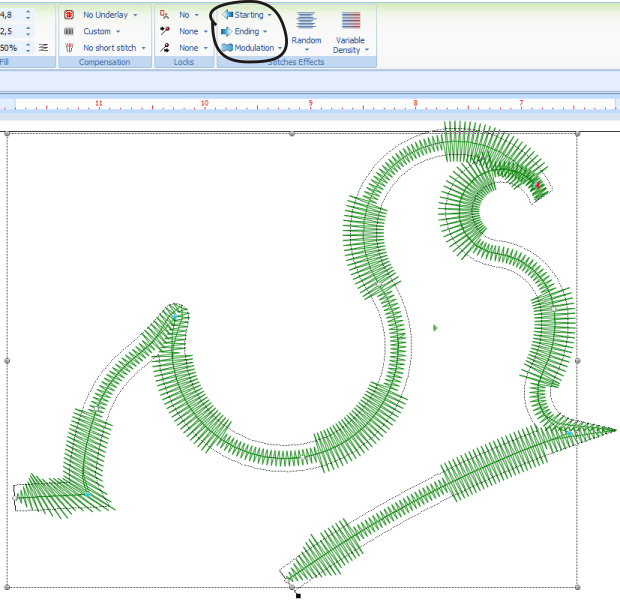Click the black square handle under the bottom-middle handle
Viewport: 620px width, 602px height.
pyautogui.click(x=298, y=596)
